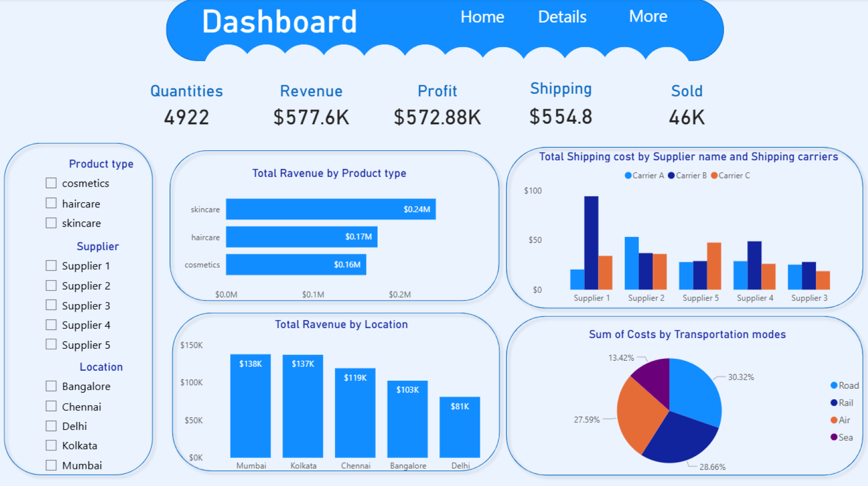868x486 pixels.
Task: Open the More navigation tab
Action: [x=648, y=17]
